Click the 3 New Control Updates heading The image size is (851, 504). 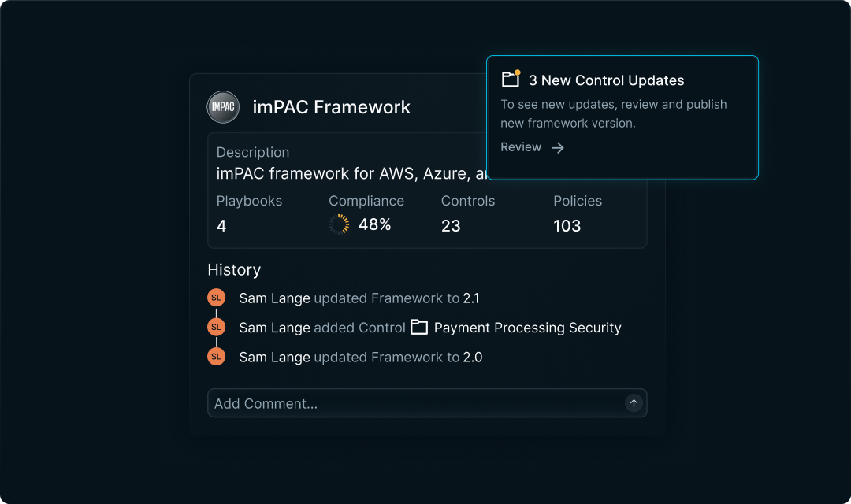pyautogui.click(x=606, y=80)
